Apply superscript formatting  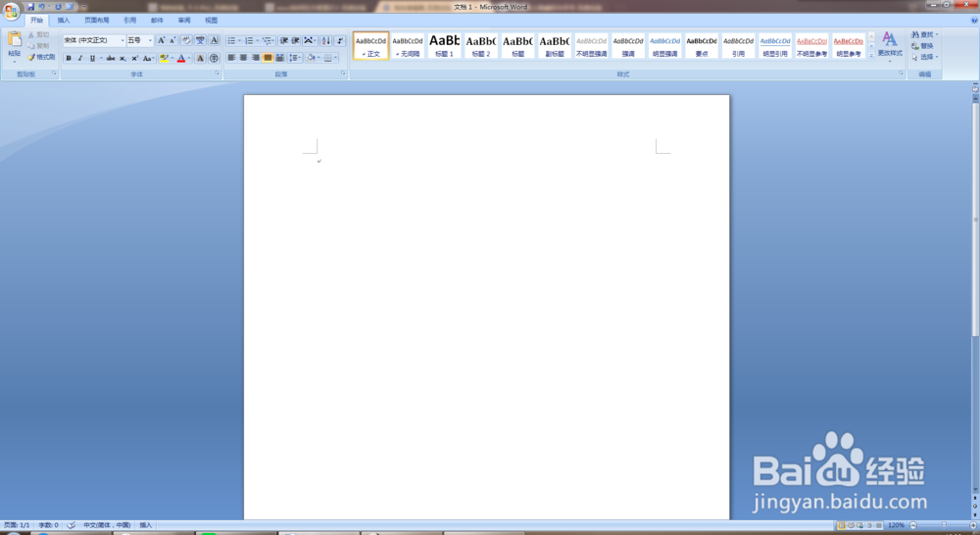[x=134, y=58]
